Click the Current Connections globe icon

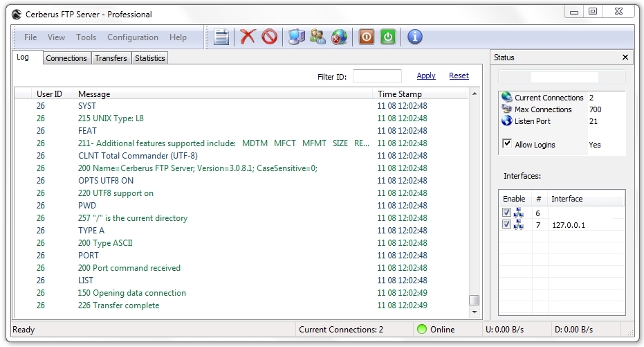tap(507, 98)
